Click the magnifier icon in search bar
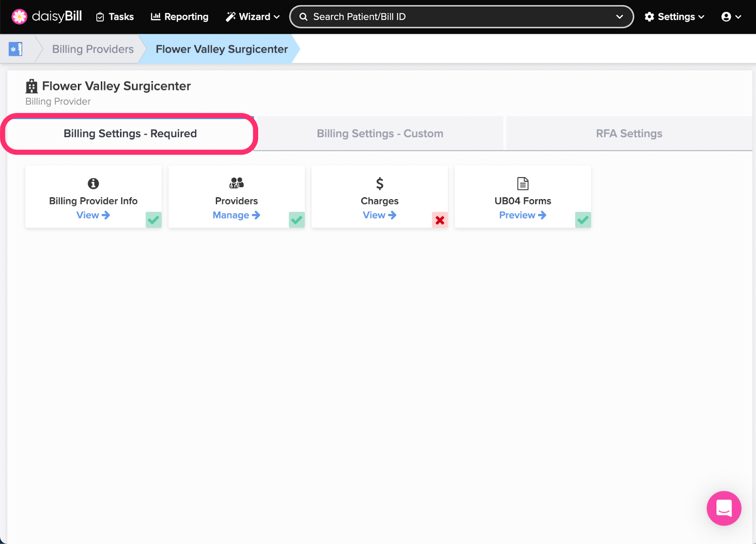 coord(303,17)
